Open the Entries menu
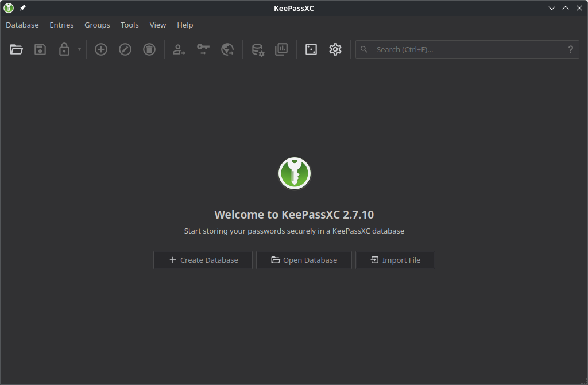The height and width of the screenshot is (385, 588). click(61, 25)
